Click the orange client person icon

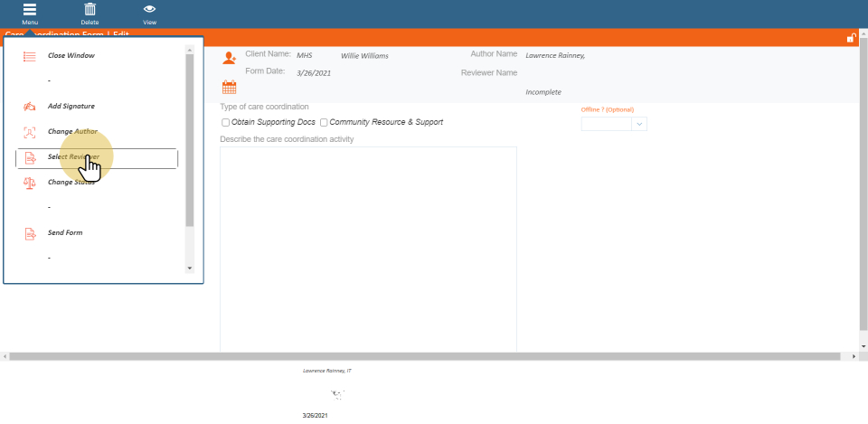(229, 58)
